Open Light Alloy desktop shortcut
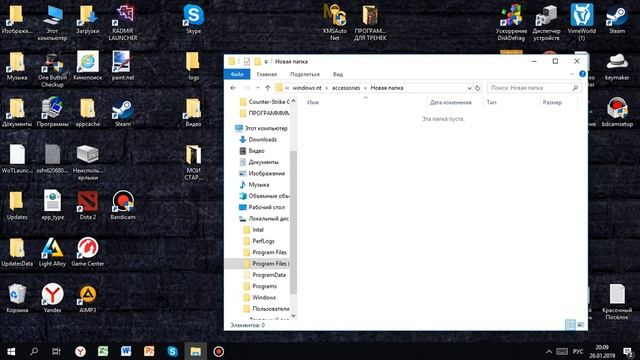Viewport: 640px width, 360px height. pos(52,252)
